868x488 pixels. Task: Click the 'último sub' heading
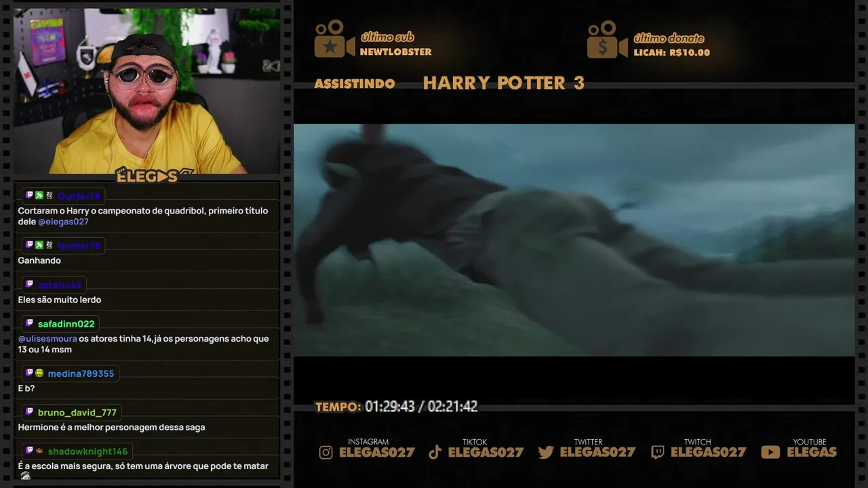387,37
